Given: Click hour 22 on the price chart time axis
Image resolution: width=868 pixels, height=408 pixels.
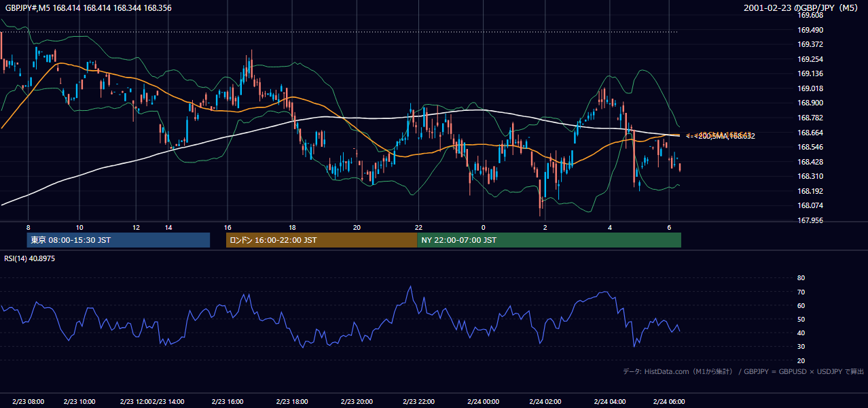Looking at the screenshot, I should point(419,227).
